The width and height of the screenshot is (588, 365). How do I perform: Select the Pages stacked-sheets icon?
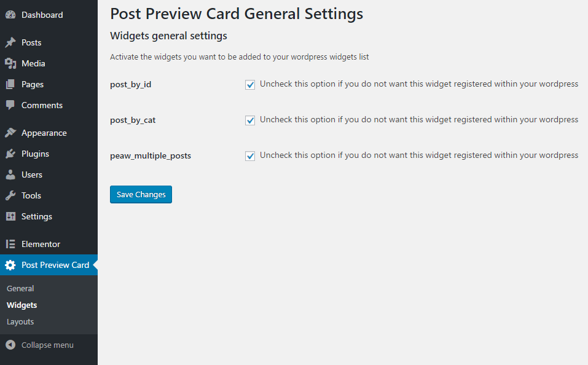[x=10, y=84]
